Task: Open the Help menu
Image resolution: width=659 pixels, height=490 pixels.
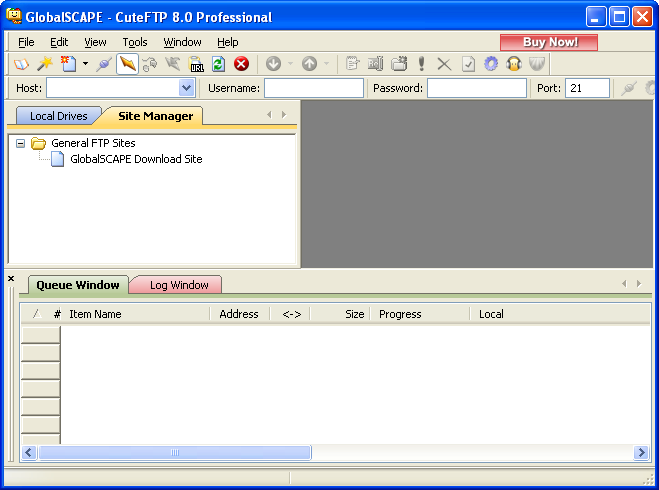Action: click(227, 42)
